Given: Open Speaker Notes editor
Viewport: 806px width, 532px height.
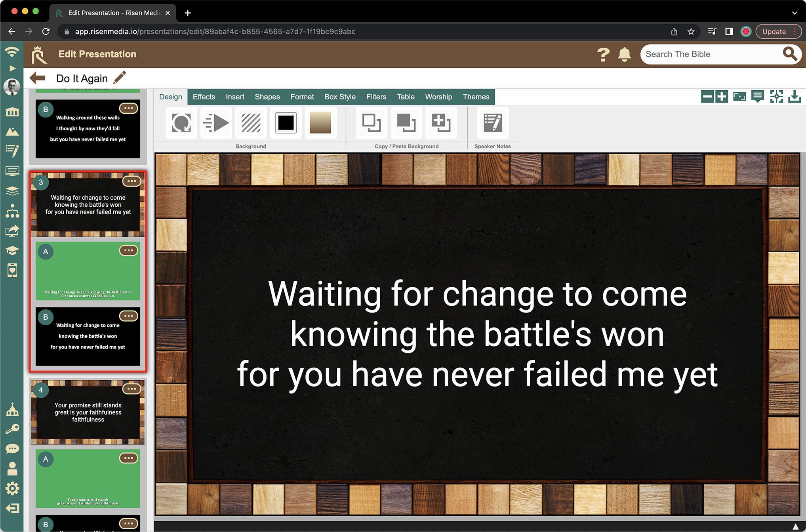Looking at the screenshot, I should [493, 123].
